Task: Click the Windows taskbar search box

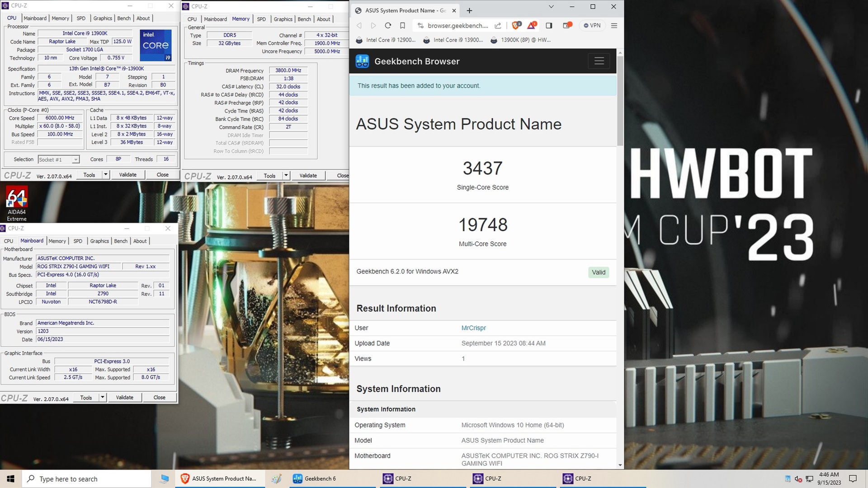Action: (x=86, y=479)
